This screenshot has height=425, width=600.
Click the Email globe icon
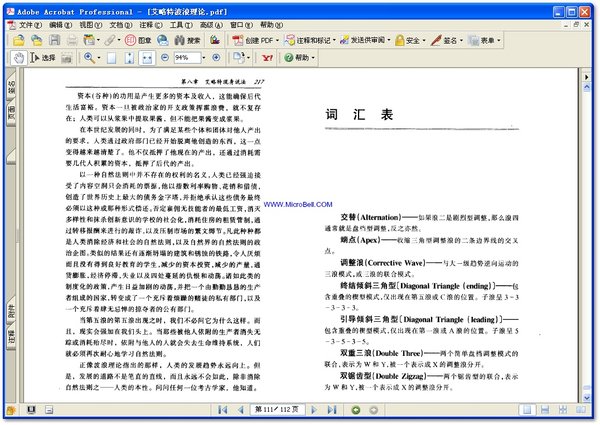point(163,40)
